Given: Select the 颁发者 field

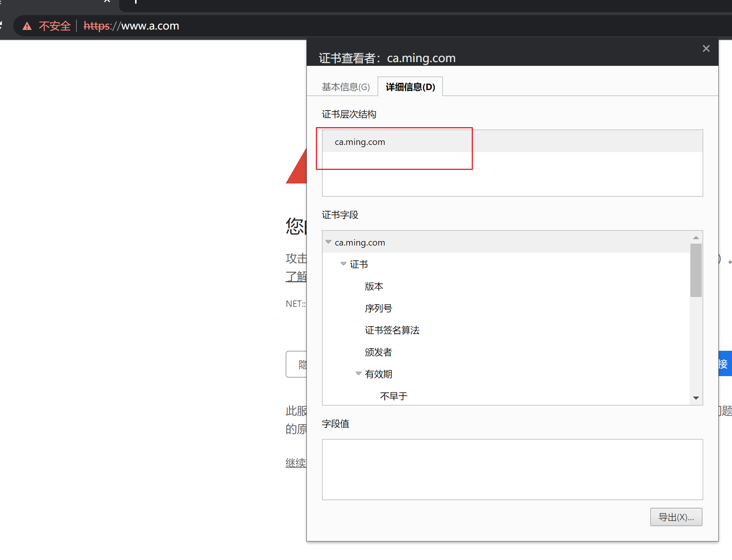Looking at the screenshot, I should [378, 352].
